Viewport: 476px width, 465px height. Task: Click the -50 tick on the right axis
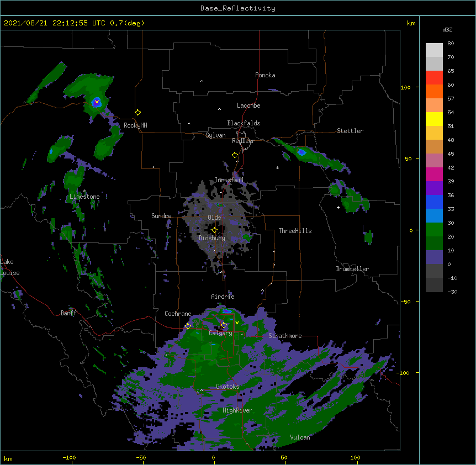point(405,302)
